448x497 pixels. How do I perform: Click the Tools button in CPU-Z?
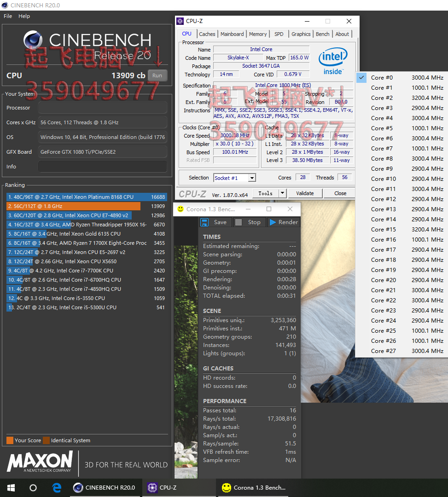(265, 193)
